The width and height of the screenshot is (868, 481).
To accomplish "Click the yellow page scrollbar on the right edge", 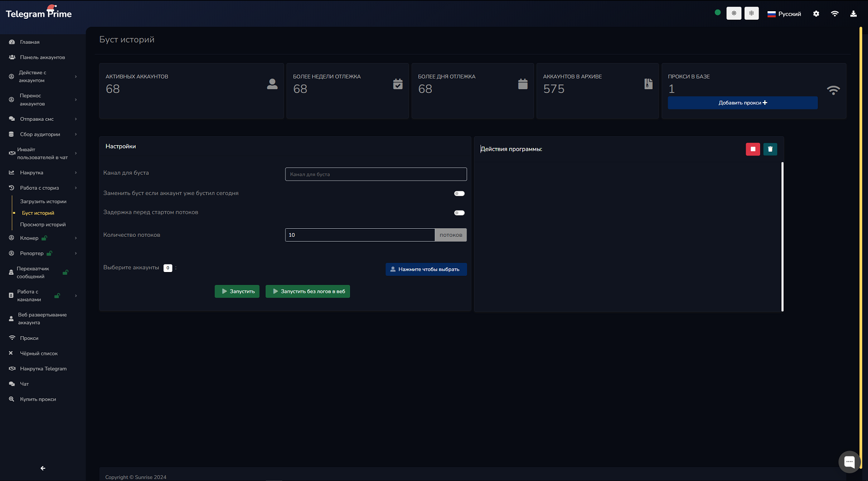I will coord(861,249).
